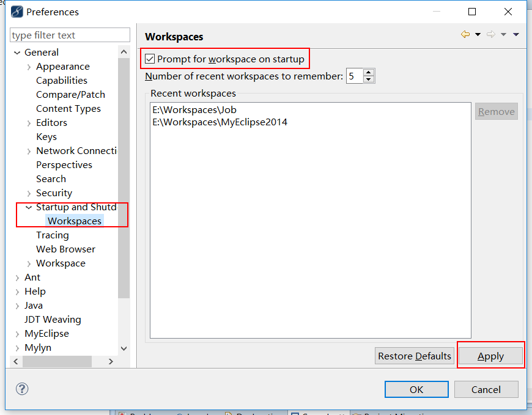532x415 pixels.
Task: Decrease number of recent workspaces
Action: coord(369,79)
